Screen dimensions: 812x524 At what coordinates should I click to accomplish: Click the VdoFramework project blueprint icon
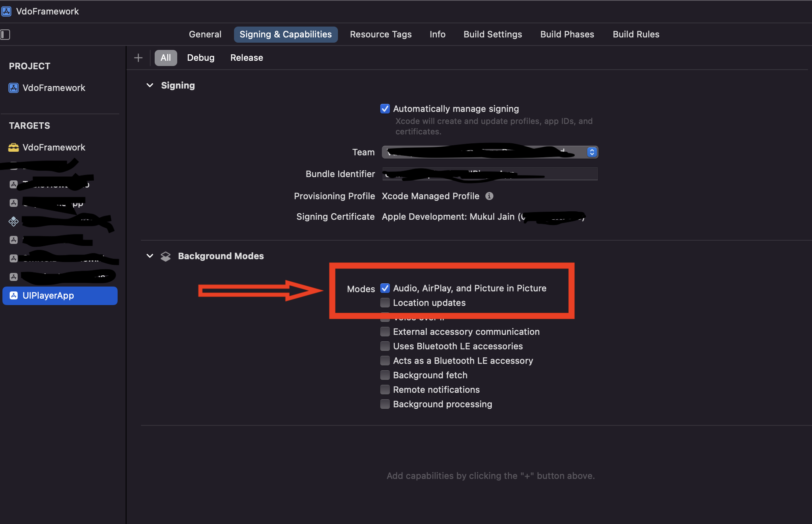coord(14,88)
